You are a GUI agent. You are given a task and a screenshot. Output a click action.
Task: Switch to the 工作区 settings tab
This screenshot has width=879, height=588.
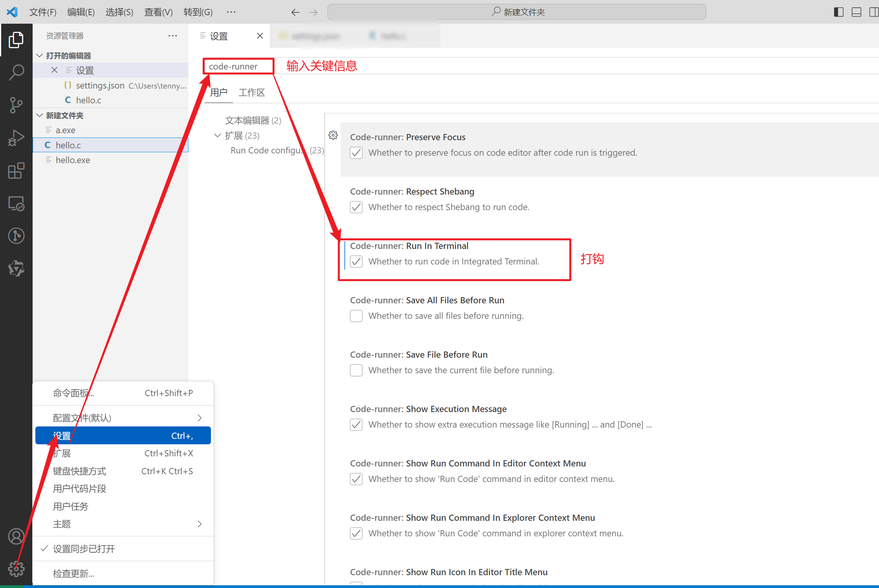point(252,92)
